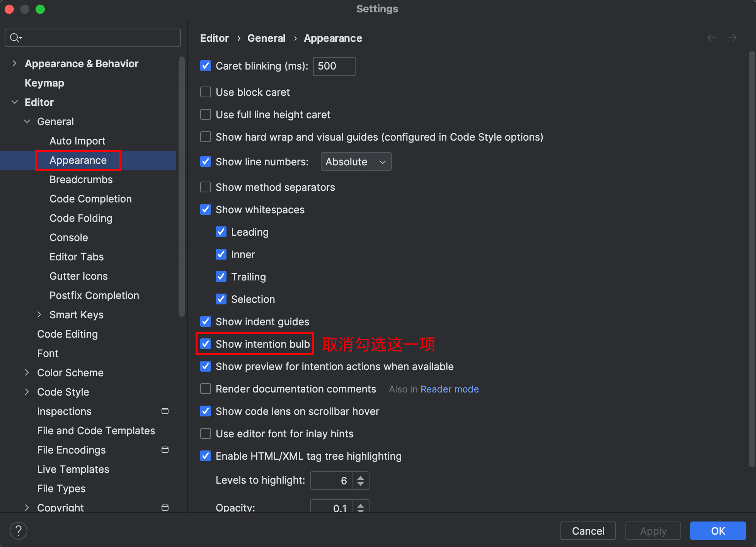Enable Use editor font for inlay hints

tap(206, 433)
